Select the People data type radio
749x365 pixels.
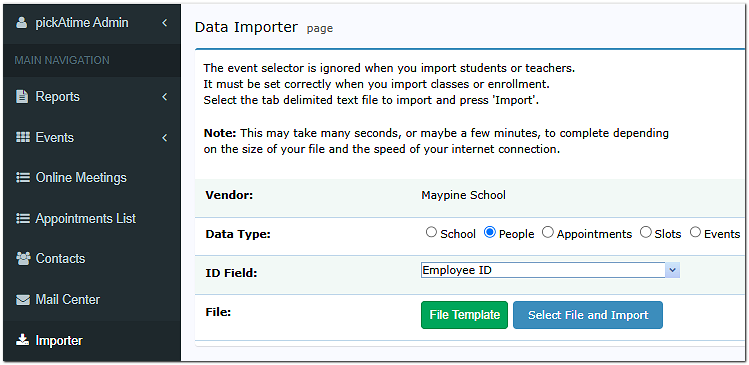pyautogui.click(x=490, y=233)
